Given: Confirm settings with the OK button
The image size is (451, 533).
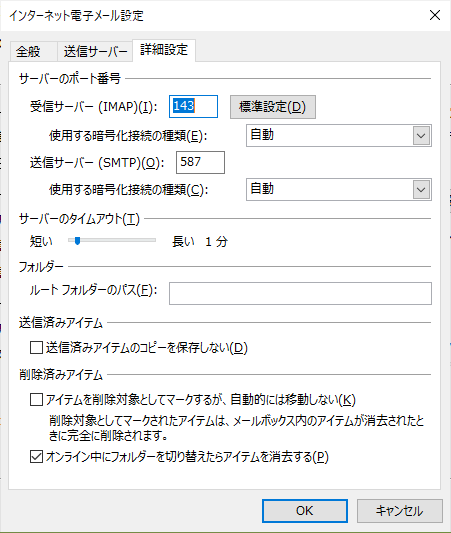Looking at the screenshot, I should click(305, 511).
